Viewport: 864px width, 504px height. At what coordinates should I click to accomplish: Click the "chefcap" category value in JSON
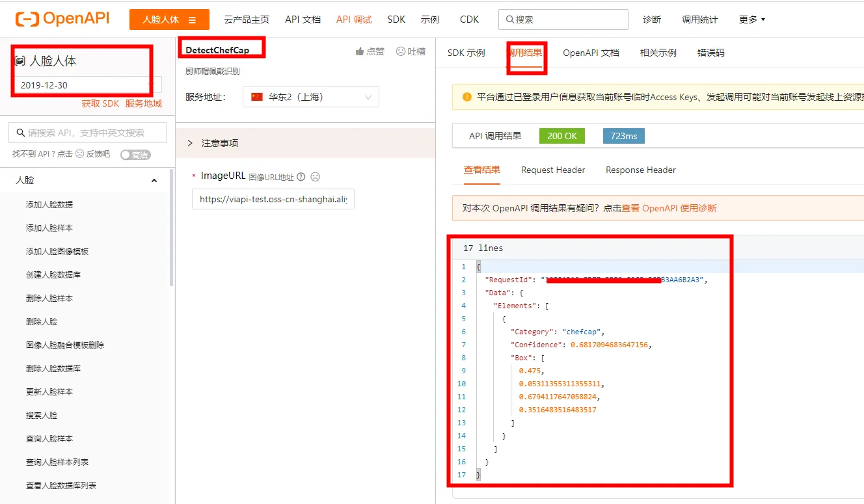click(582, 332)
